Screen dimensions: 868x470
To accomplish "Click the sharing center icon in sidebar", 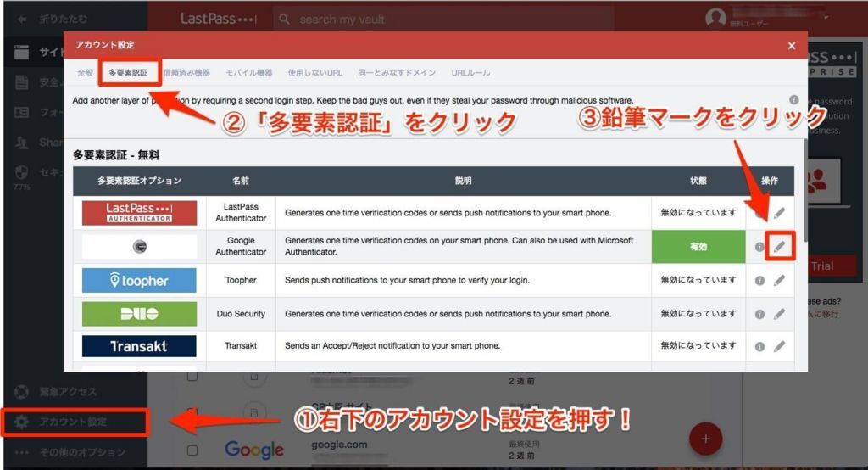I will pos(21,143).
